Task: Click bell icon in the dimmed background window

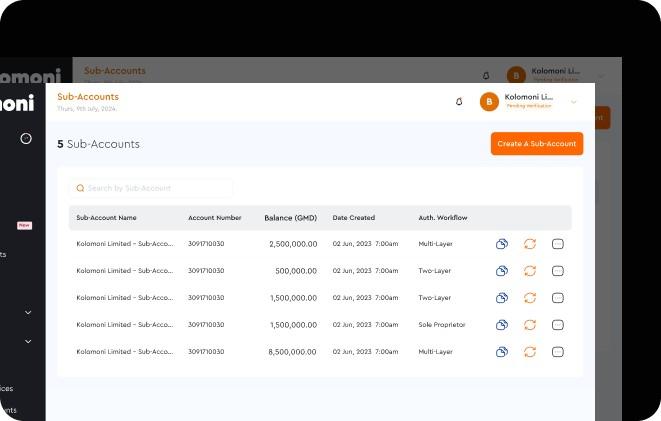Action: tap(486, 75)
